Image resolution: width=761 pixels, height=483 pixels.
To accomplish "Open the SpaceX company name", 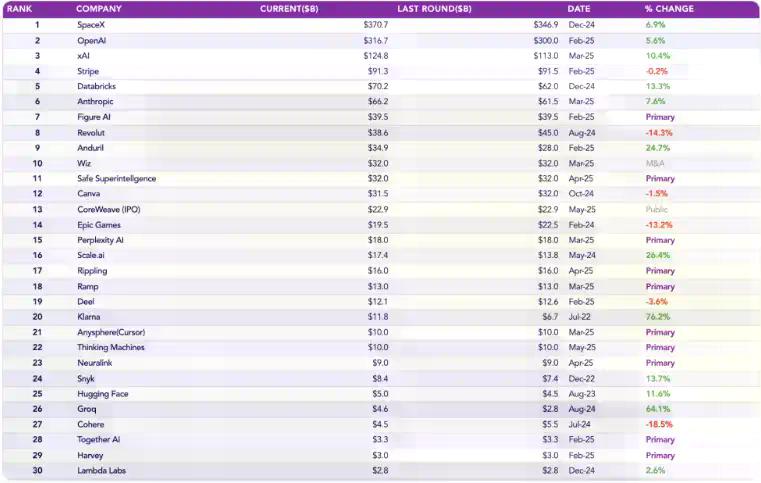I will tap(91, 24).
